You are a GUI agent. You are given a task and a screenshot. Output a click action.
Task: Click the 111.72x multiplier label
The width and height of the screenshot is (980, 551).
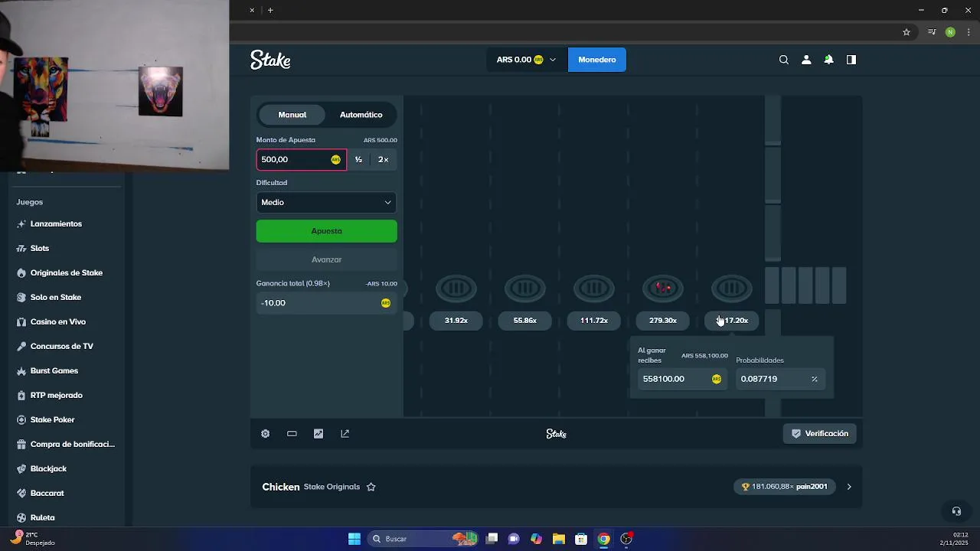594,321
